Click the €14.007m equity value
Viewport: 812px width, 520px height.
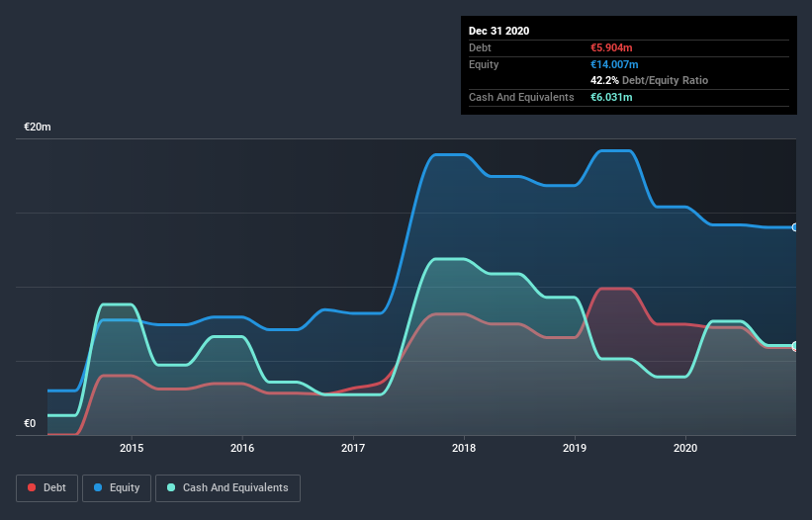(614, 64)
